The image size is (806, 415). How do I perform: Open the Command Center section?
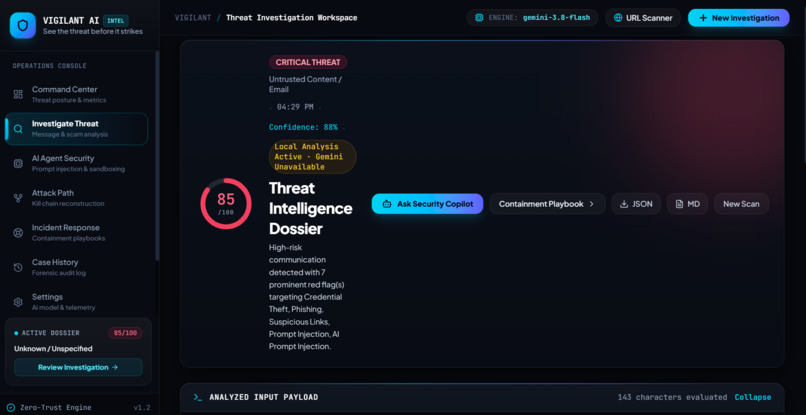coord(76,94)
